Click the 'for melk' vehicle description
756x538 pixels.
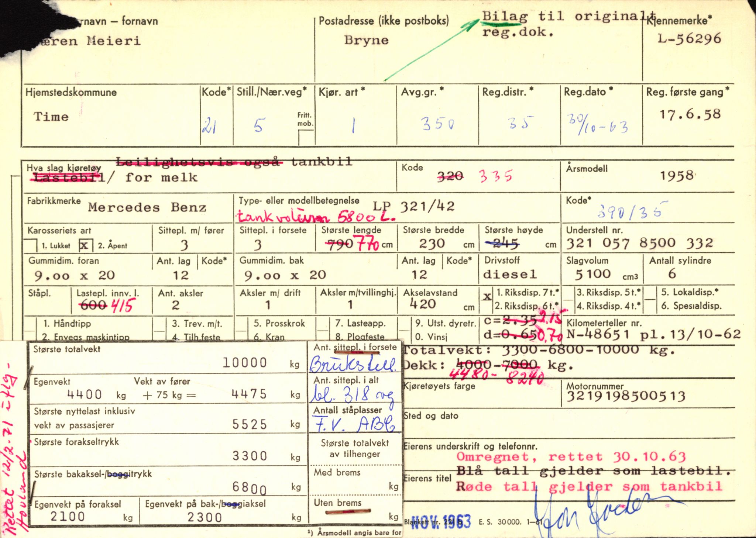click(x=161, y=177)
